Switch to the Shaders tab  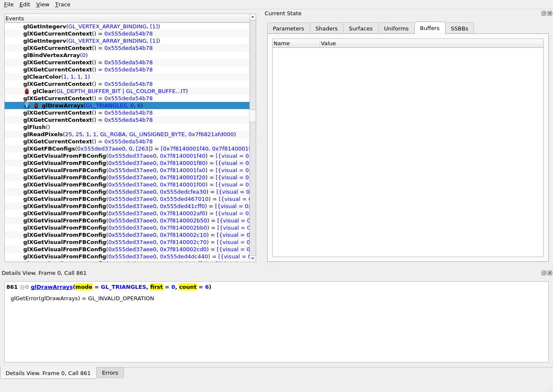(326, 28)
